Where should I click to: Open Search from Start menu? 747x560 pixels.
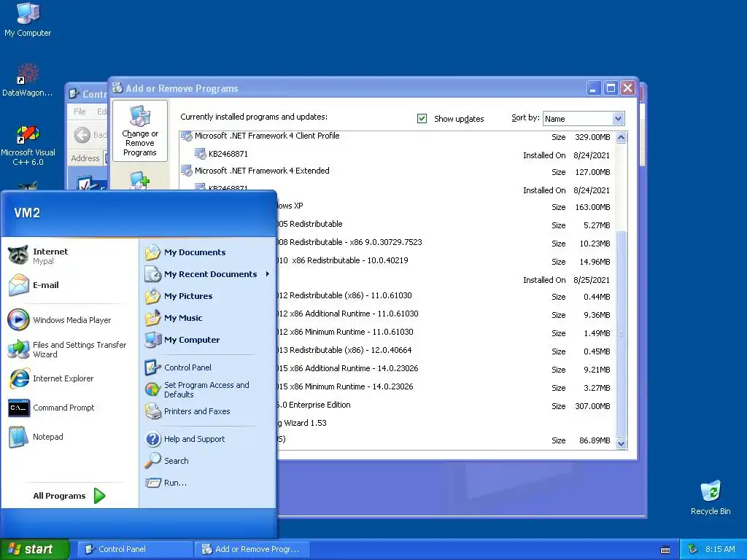(167, 461)
